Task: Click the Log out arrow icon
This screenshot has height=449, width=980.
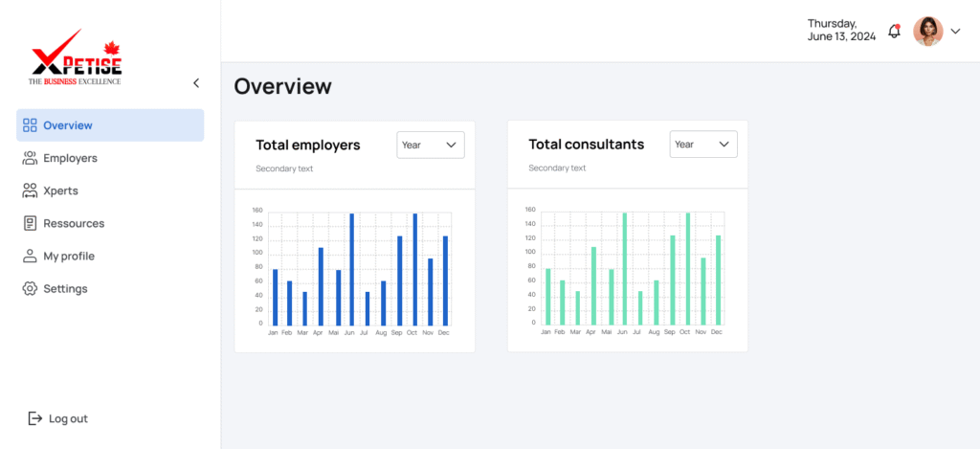Action: click(35, 418)
